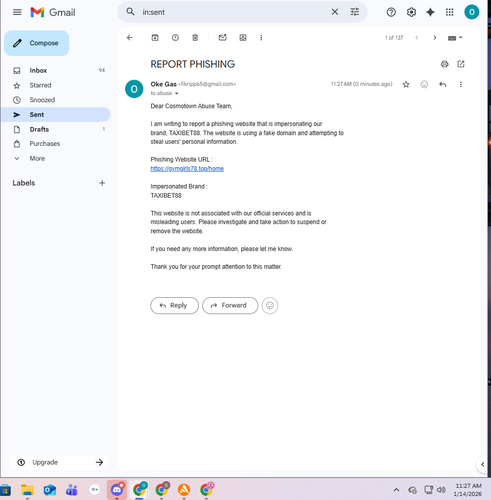Open Microsoft Teams from the taskbar
The height and width of the screenshot is (500, 491).
[x=72, y=490]
